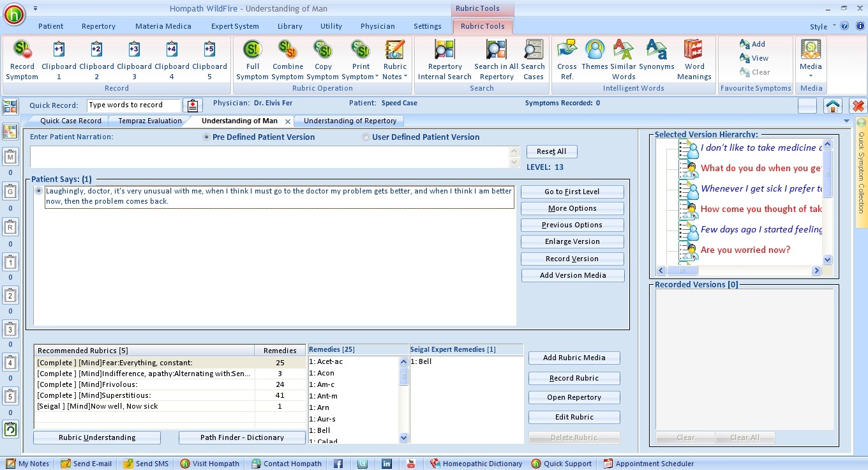Click the Version Hierarchy vertical scrollbar
The image size is (868, 470).
pyautogui.click(x=828, y=202)
